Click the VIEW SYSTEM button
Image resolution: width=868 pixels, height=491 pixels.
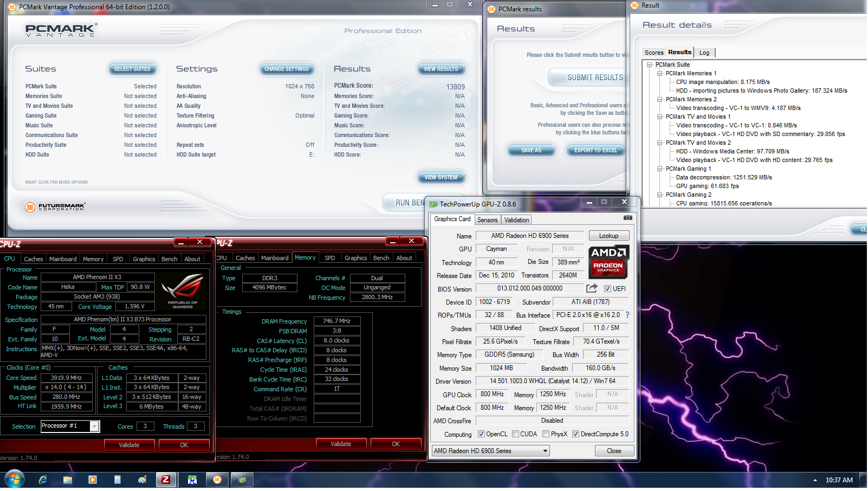click(x=441, y=177)
